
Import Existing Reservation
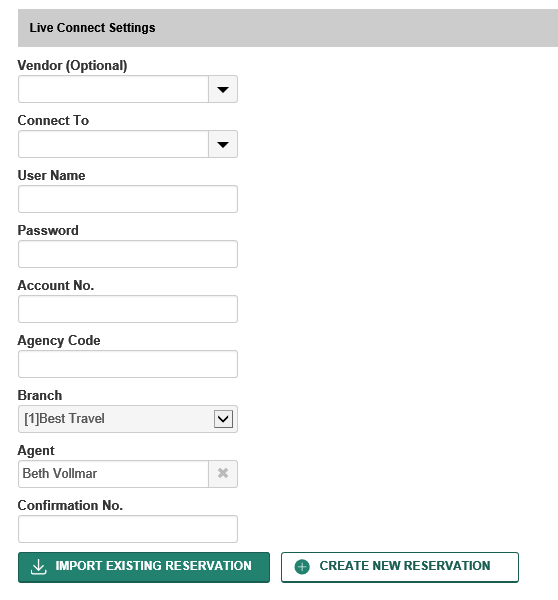pyautogui.click(x=144, y=567)
